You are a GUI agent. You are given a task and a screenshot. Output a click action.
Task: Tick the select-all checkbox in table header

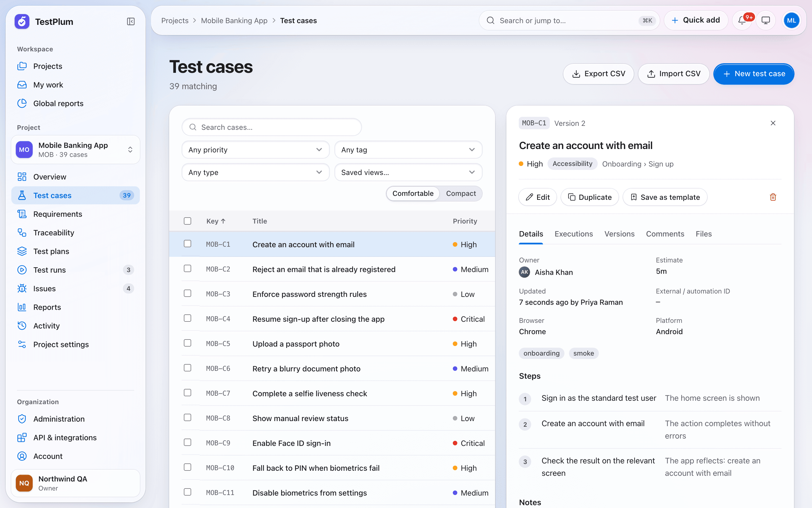pos(187,221)
